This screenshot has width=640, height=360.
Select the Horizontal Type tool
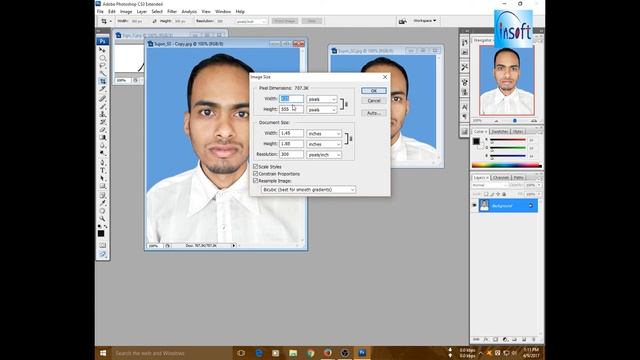pos(102,170)
